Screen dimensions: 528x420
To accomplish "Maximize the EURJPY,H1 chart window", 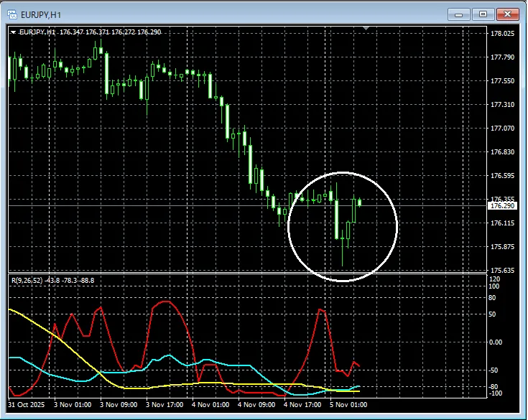I will pyautogui.click(x=483, y=14).
